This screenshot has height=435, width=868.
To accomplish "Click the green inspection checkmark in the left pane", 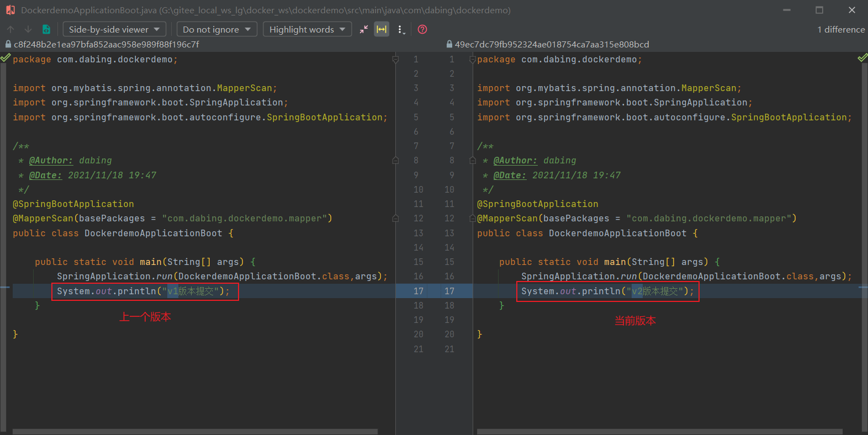I will [x=6, y=57].
